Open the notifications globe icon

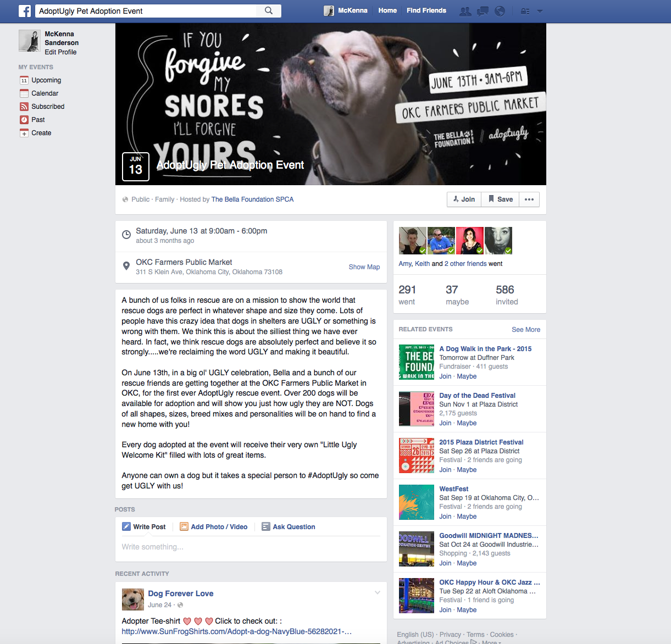click(x=500, y=11)
